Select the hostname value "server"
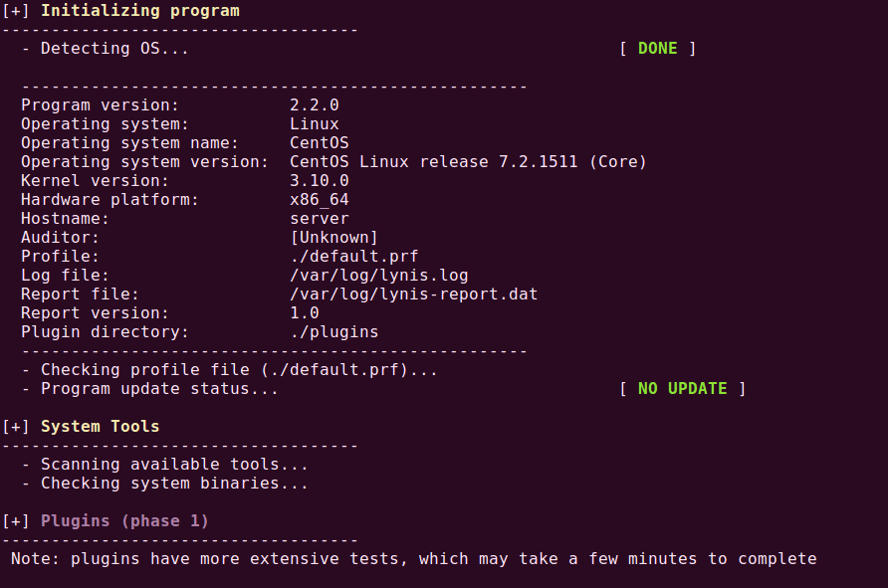The image size is (888, 588). pyautogui.click(x=319, y=219)
